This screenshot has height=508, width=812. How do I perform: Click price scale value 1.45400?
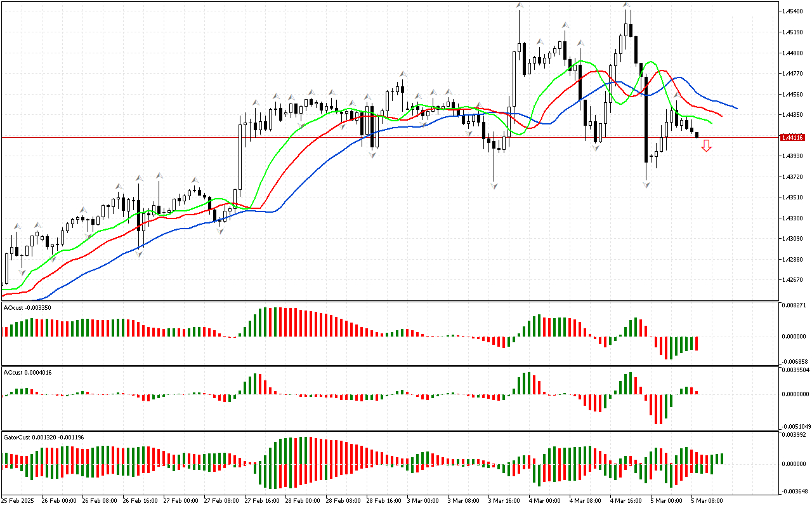[792, 11]
